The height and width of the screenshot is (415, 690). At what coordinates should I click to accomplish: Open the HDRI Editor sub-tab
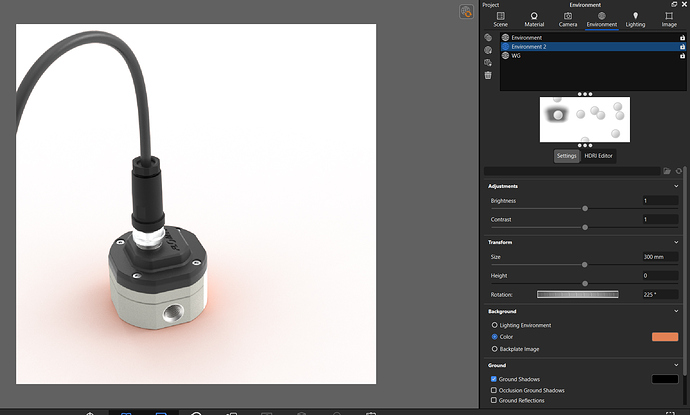click(598, 156)
